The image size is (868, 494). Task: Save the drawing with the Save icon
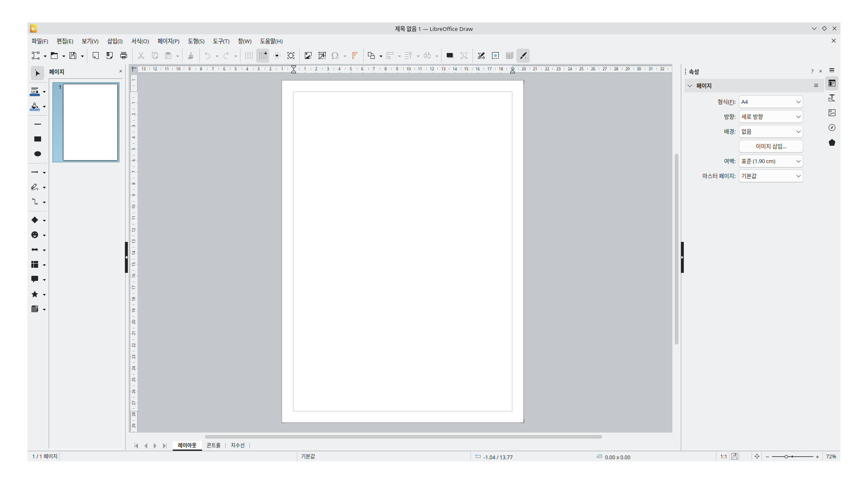(73, 56)
